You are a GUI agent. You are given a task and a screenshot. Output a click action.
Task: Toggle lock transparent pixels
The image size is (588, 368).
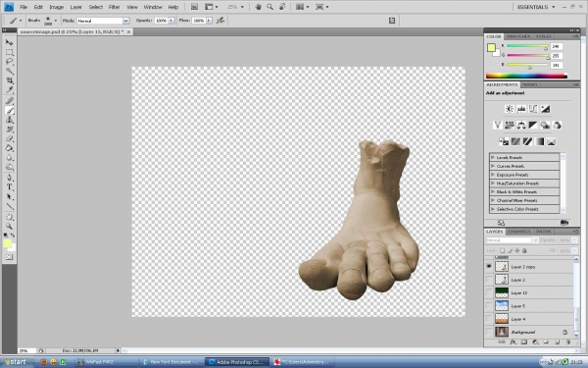pyautogui.click(x=502, y=250)
